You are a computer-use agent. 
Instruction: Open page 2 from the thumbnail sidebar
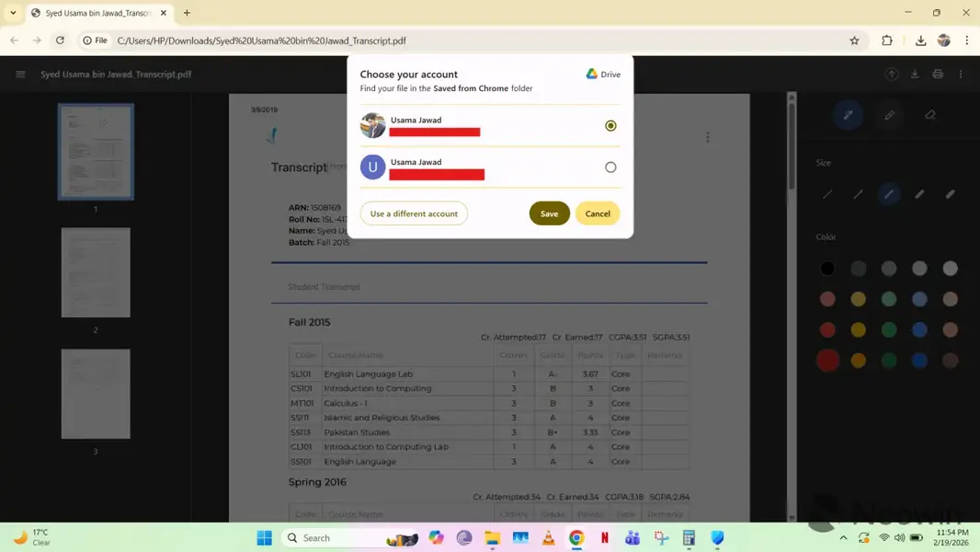[96, 271]
